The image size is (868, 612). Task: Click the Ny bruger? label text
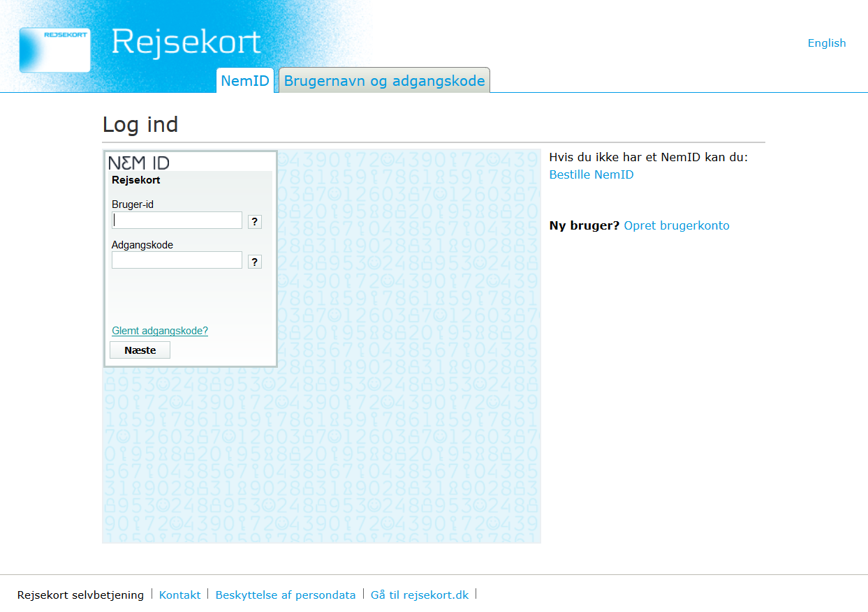coord(584,225)
